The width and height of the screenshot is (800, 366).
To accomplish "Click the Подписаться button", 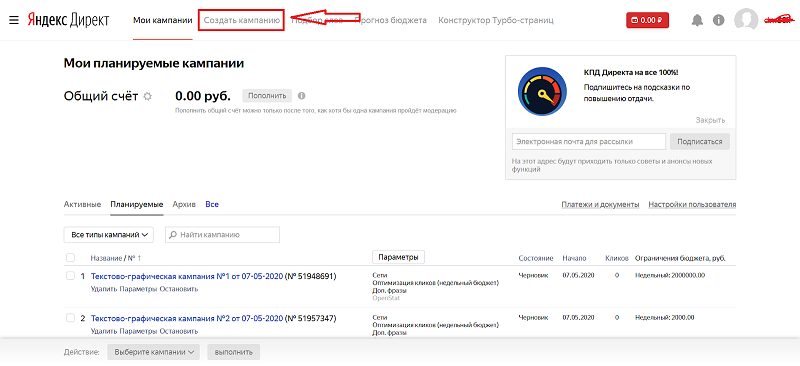I will tap(700, 141).
